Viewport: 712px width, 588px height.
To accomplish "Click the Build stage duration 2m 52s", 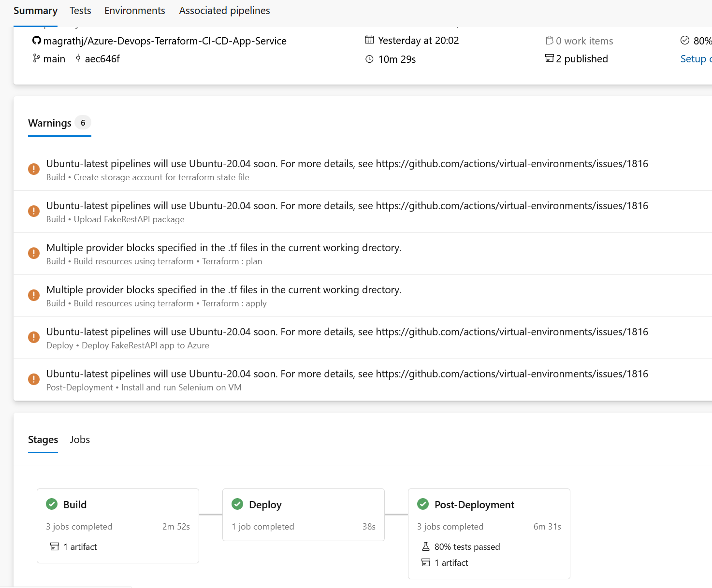I will coord(176,527).
